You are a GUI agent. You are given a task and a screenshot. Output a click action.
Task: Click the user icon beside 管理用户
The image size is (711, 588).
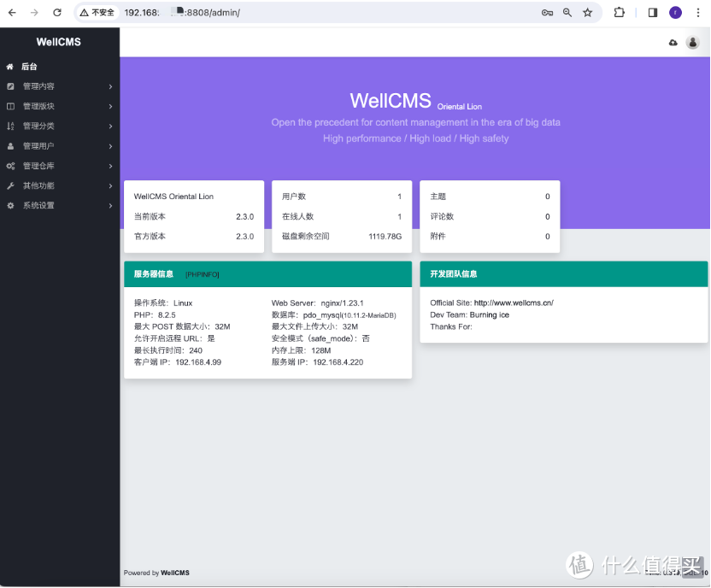[x=10, y=146]
